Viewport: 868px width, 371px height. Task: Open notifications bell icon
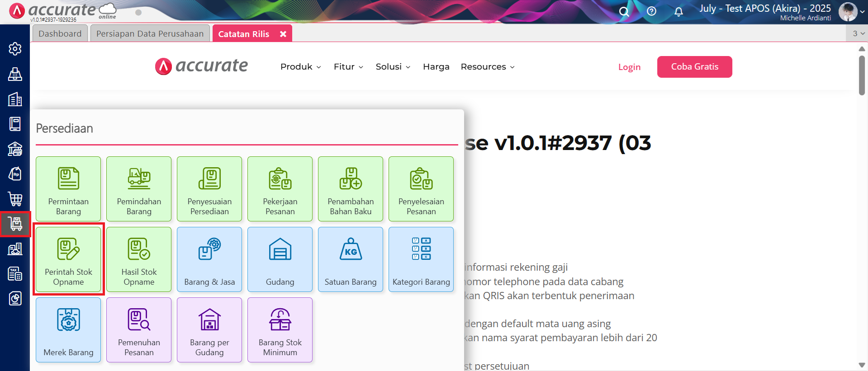(678, 12)
